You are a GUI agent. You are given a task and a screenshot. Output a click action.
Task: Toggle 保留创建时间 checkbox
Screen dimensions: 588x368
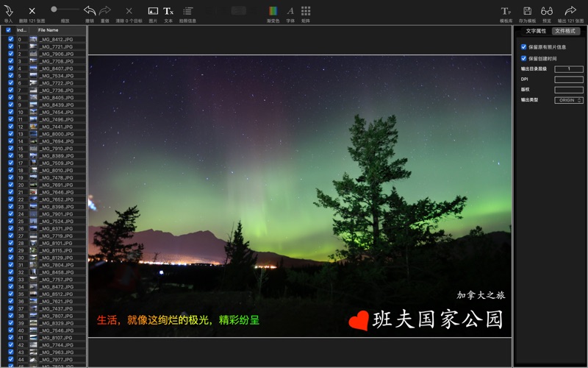[x=523, y=58]
